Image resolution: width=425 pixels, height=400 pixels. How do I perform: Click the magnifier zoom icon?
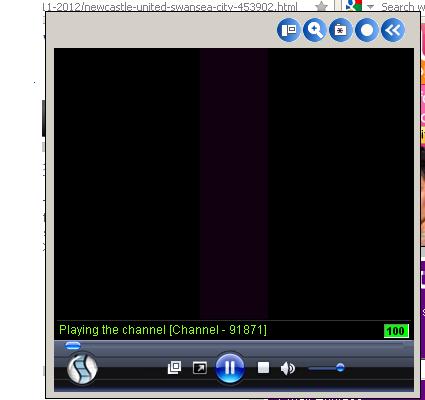pyautogui.click(x=315, y=30)
